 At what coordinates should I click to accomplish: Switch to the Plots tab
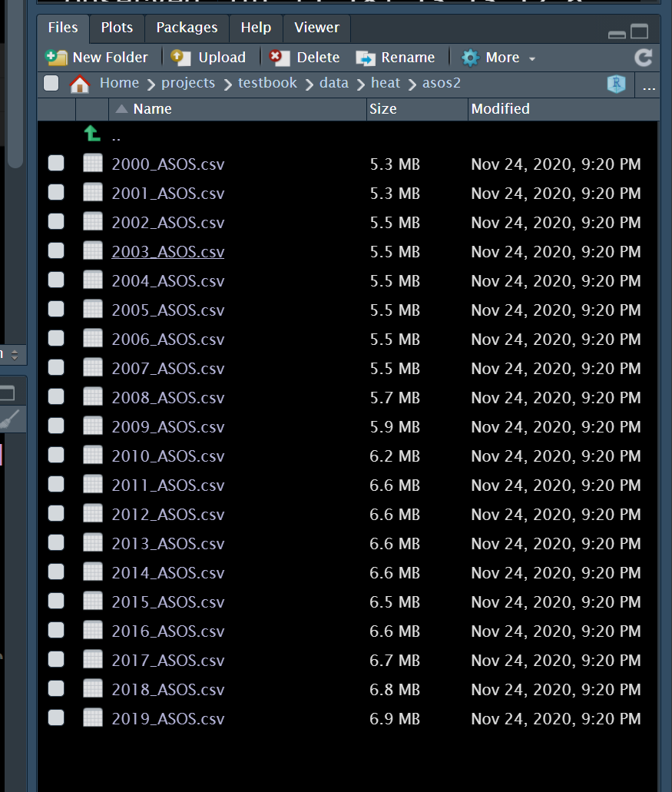coord(116,28)
